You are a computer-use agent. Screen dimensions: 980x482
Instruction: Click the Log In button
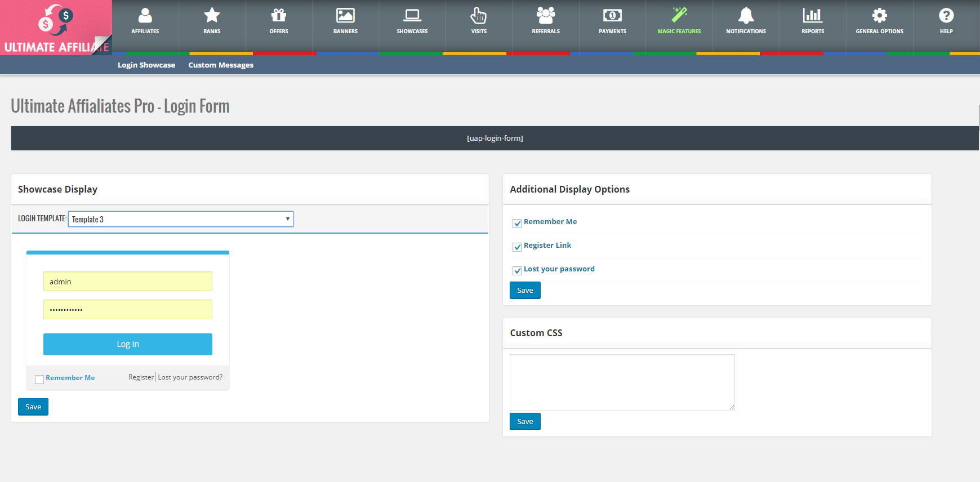pos(128,344)
